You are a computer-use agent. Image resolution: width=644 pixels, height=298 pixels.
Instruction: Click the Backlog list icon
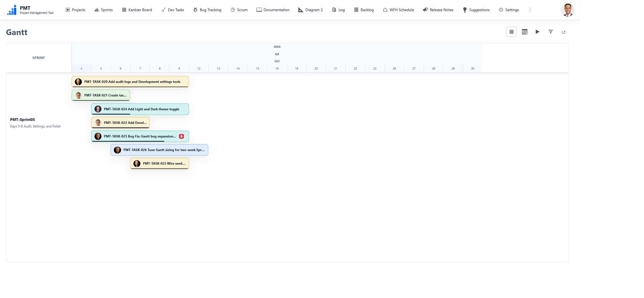pos(356,10)
